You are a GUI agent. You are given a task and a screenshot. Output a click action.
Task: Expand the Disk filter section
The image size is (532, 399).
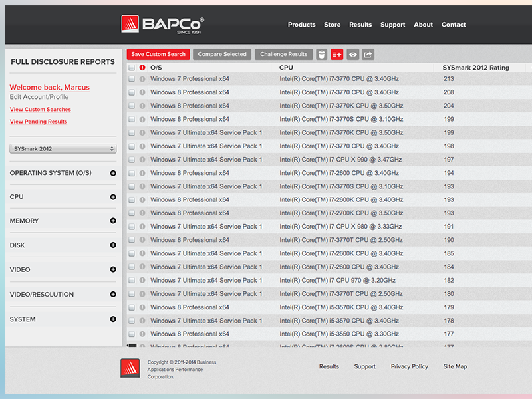tap(113, 245)
